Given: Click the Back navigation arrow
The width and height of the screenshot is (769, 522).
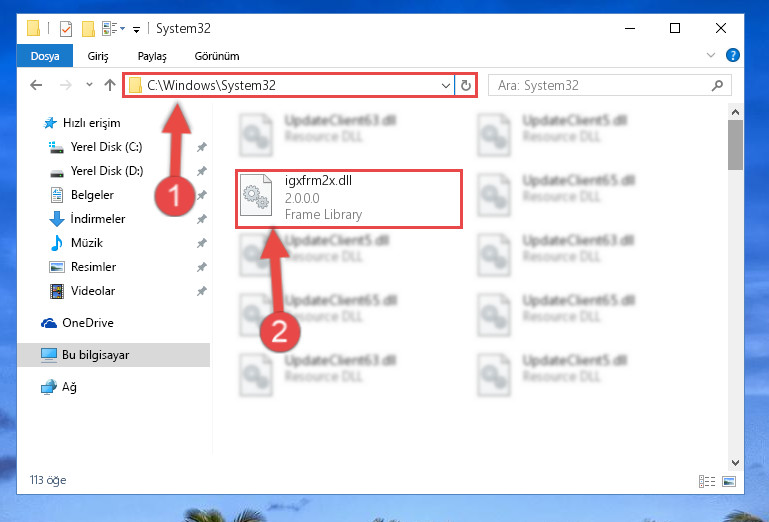Looking at the screenshot, I should coord(36,85).
